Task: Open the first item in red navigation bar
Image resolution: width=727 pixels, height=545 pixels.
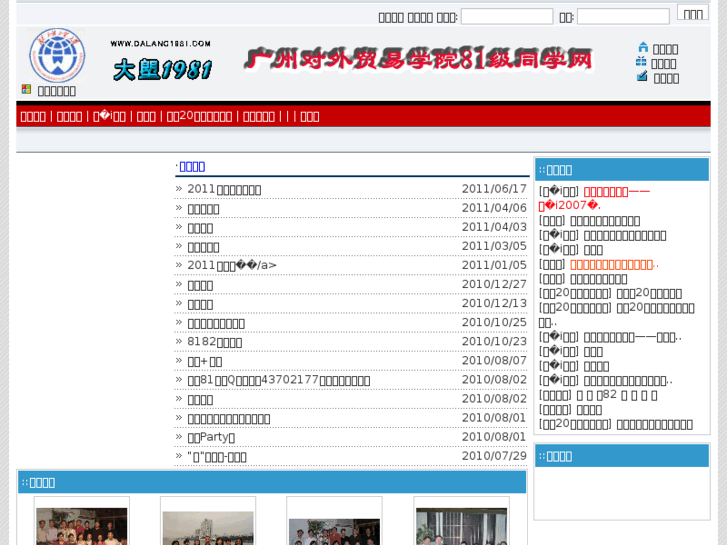Action: pyautogui.click(x=33, y=116)
